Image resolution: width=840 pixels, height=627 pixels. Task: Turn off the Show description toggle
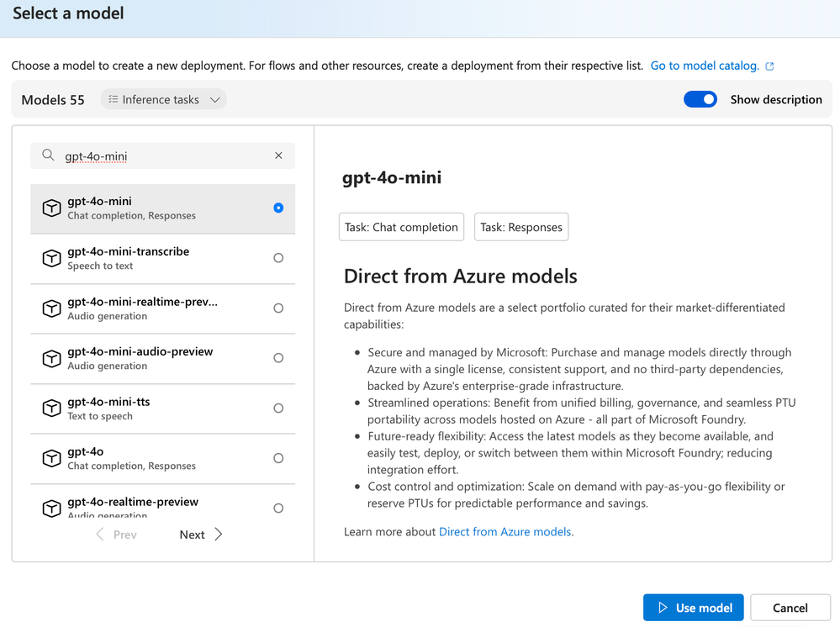700,99
